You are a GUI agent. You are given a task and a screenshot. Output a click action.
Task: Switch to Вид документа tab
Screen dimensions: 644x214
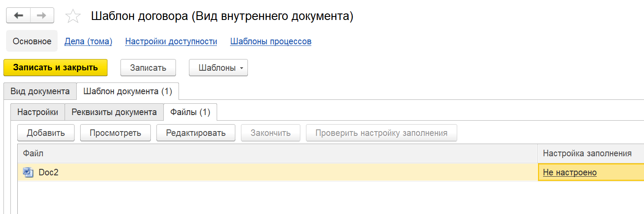[x=40, y=92]
